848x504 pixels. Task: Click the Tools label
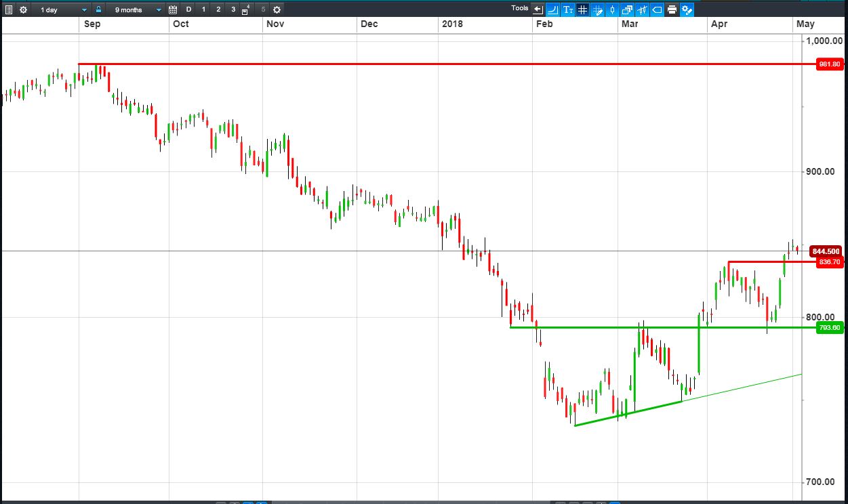click(520, 8)
